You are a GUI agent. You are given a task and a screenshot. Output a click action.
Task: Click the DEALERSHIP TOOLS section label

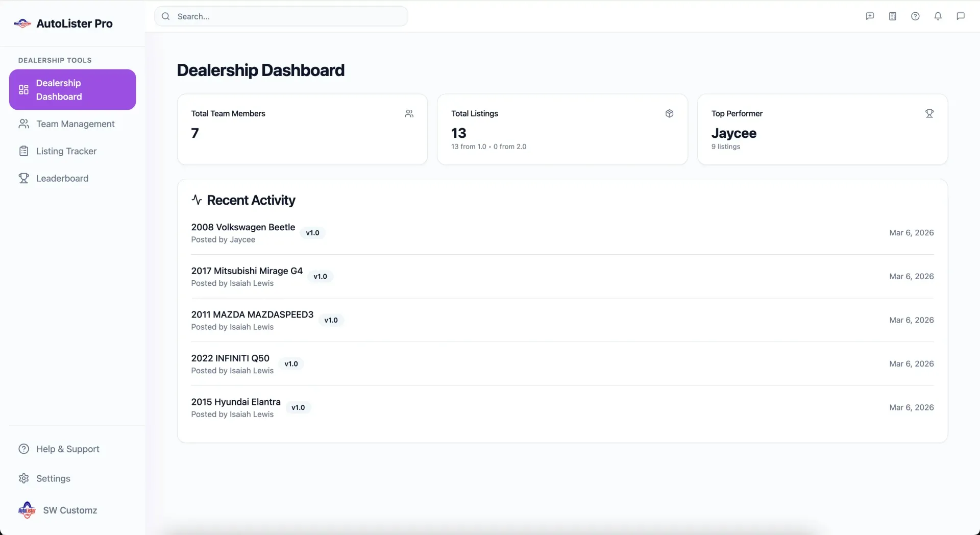55,60
